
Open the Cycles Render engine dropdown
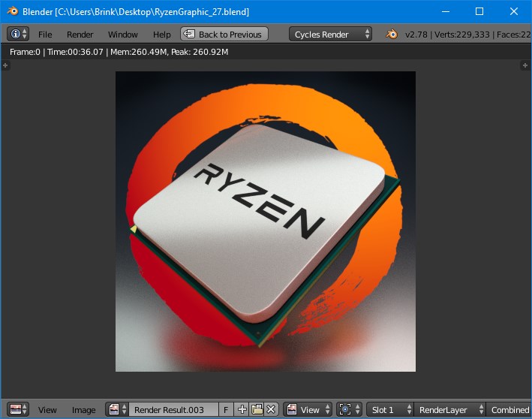(330, 34)
